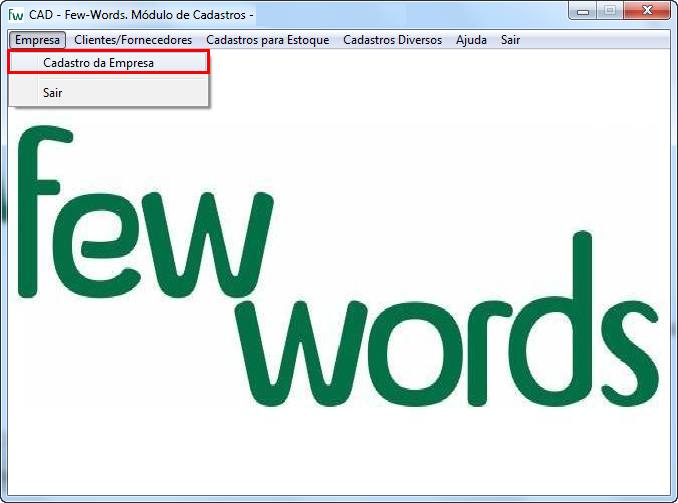Choose Sair in the Empresa dropdown
Screen dimensions: 678x503
[109, 93]
